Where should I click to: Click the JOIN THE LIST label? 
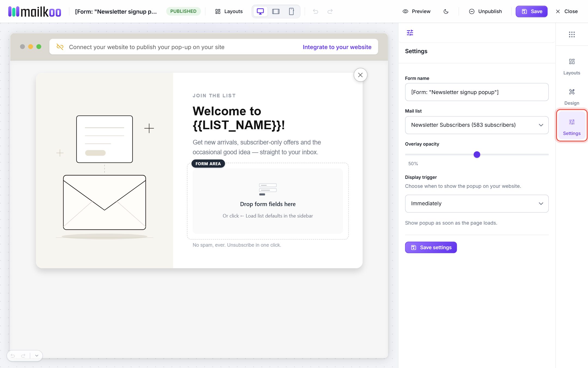coord(214,96)
